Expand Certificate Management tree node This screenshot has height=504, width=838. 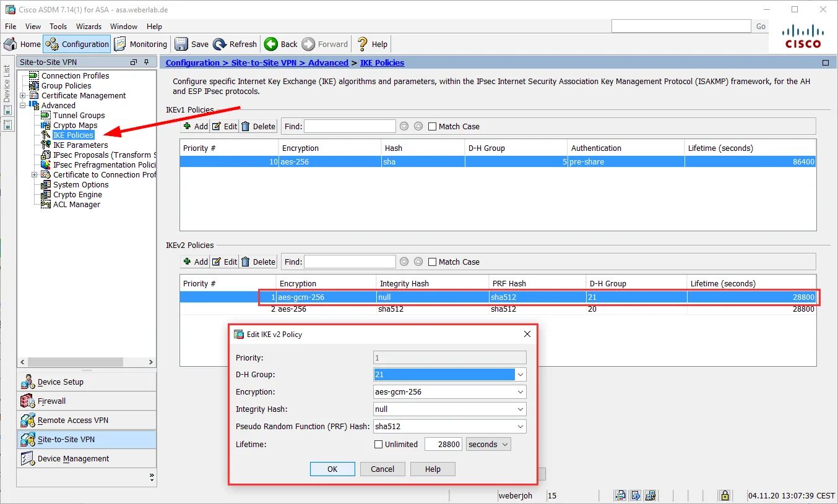tap(23, 95)
